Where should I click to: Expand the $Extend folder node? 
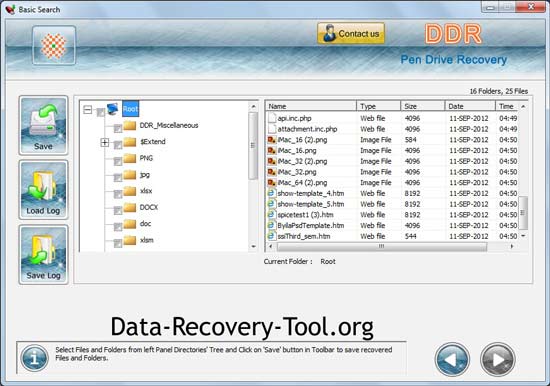click(104, 142)
